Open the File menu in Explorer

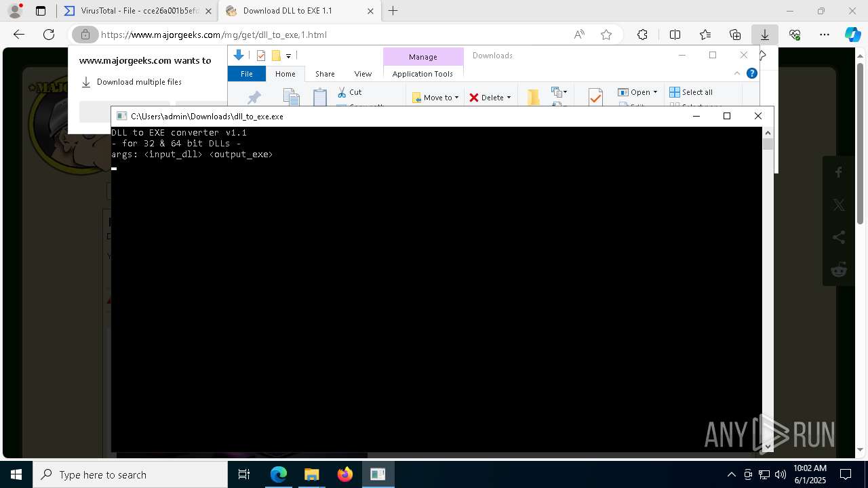247,74
